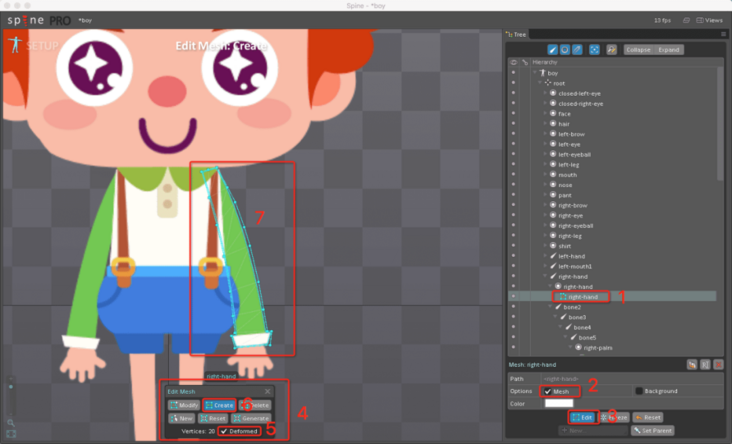Click the visibility eye column header icon
The height and width of the screenshot is (444, 732).
tap(514, 62)
